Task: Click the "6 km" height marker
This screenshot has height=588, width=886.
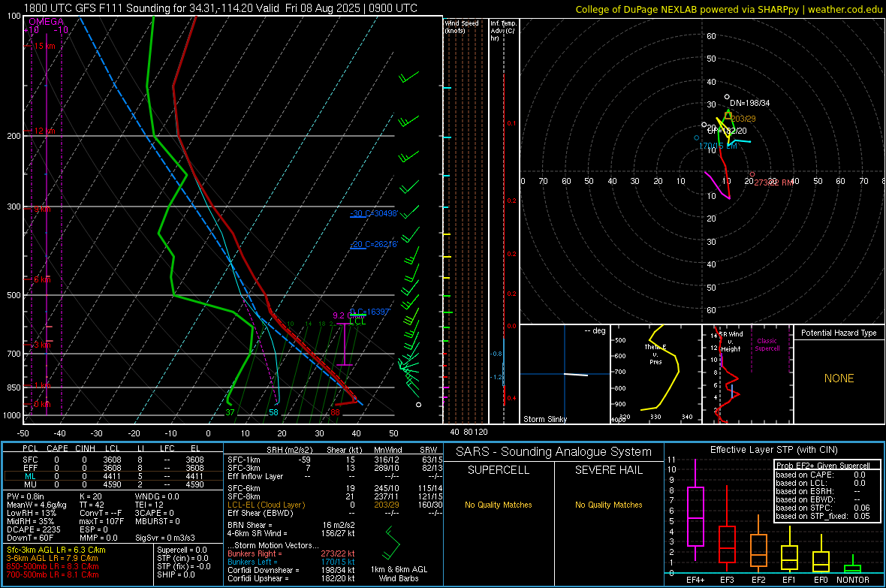Action: 42,279
